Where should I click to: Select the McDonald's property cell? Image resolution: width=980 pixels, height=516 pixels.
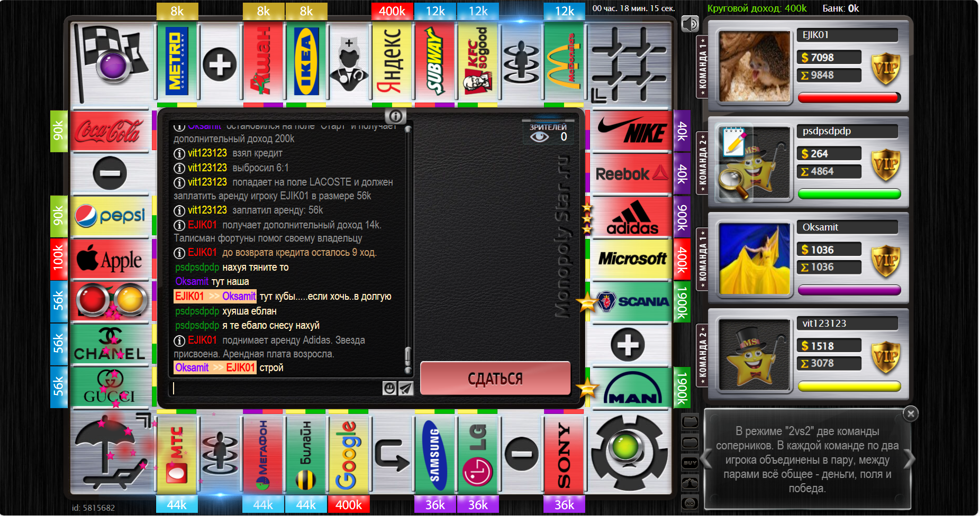[x=564, y=61]
